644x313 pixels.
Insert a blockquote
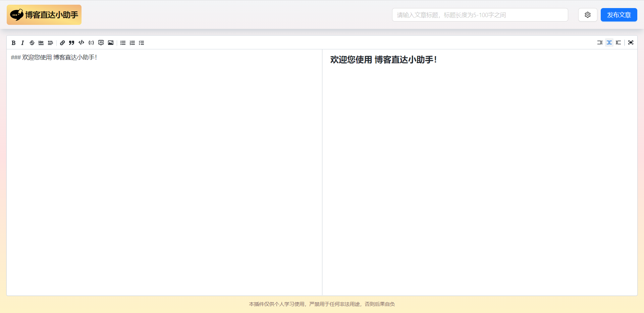(71, 43)
